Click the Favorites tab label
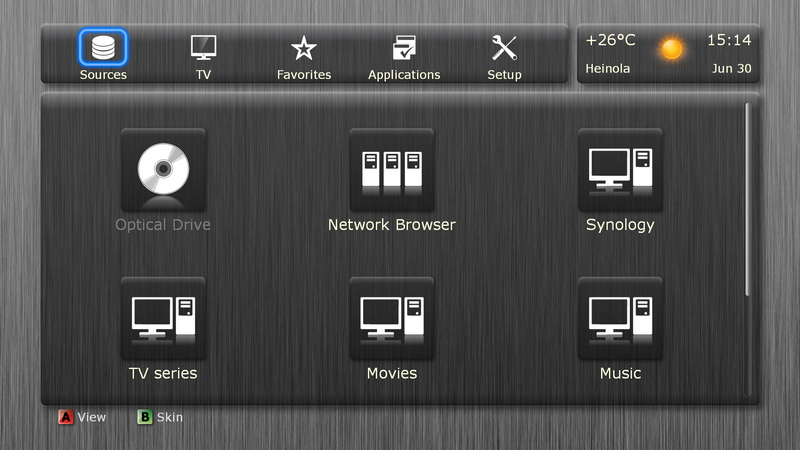This screenshot has width=800, height=450. tap(304, 74)
